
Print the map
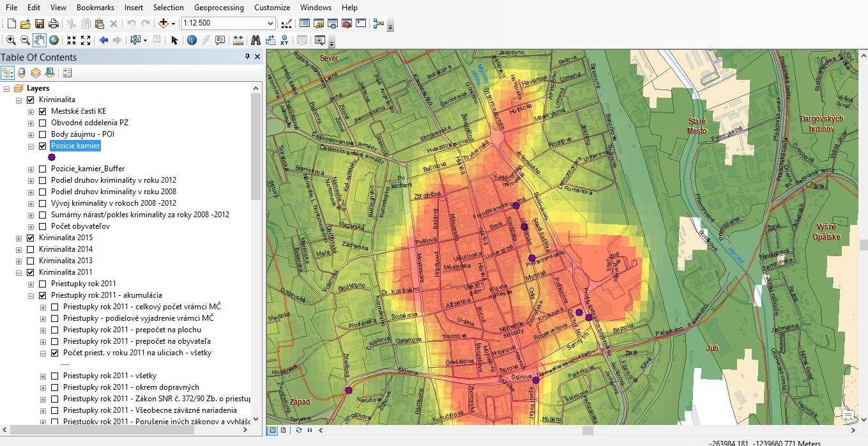(x=53, y=24)
